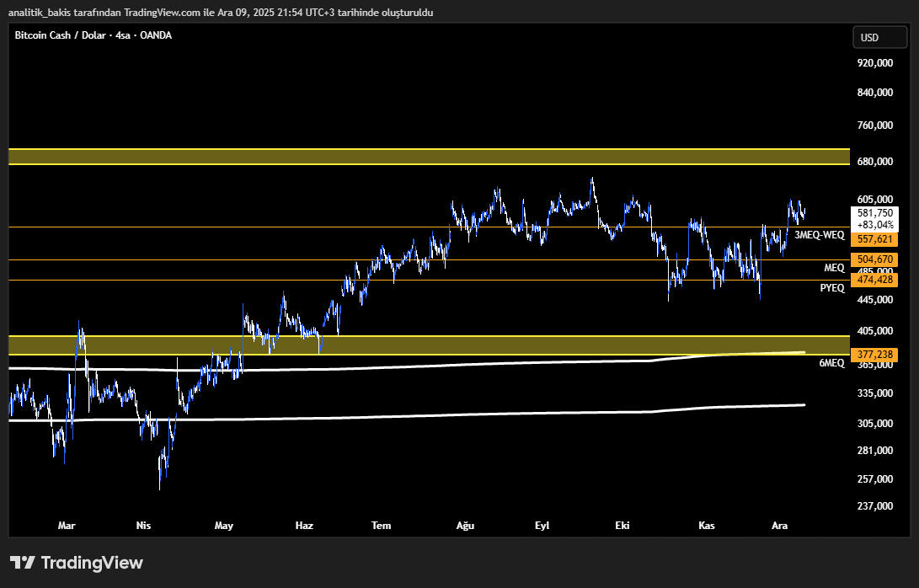
Task: Click the MEQ label above PYEQ
Action: click(x=835, y=268)
